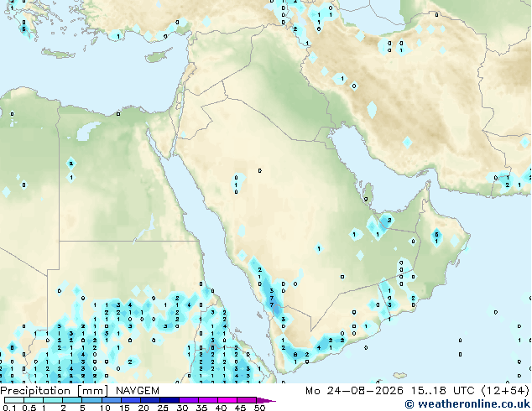Screen dimensions: 532x411
Task: Click the '(12+54)' forecast offset text
Action: (x=505, y=391)
